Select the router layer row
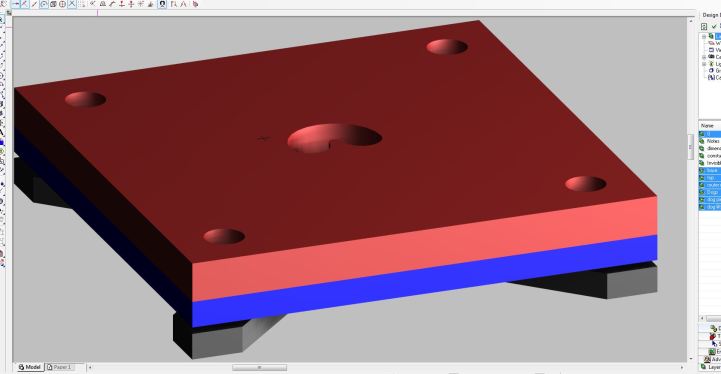Viewport: 721px width, 374px height. 710,184
